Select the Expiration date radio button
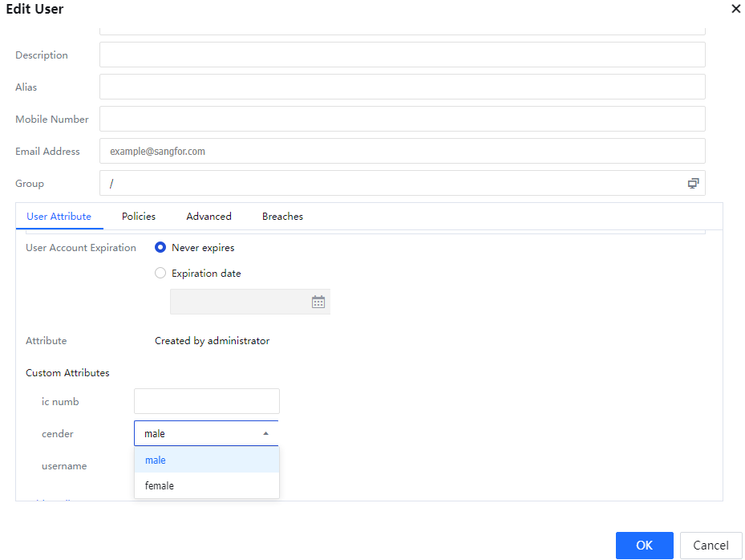Viewport: 745px width, 560px height. click(x=160, y=274)
